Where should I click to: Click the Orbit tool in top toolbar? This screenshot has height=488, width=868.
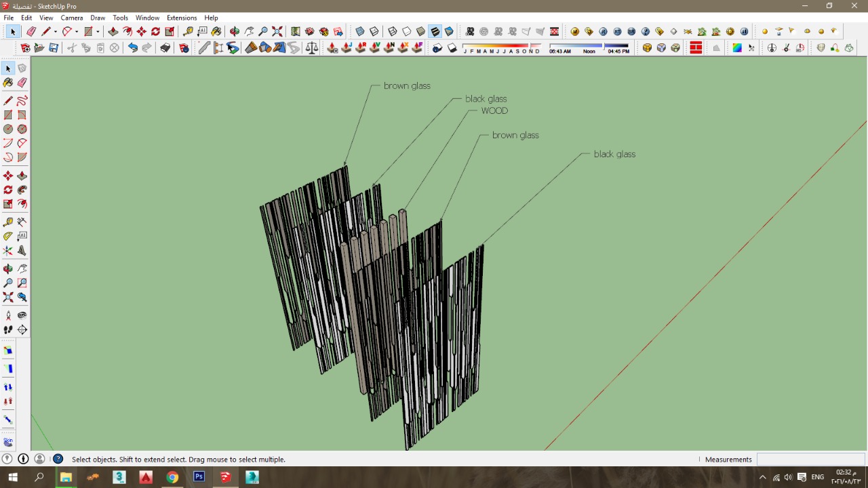point(235,31)
